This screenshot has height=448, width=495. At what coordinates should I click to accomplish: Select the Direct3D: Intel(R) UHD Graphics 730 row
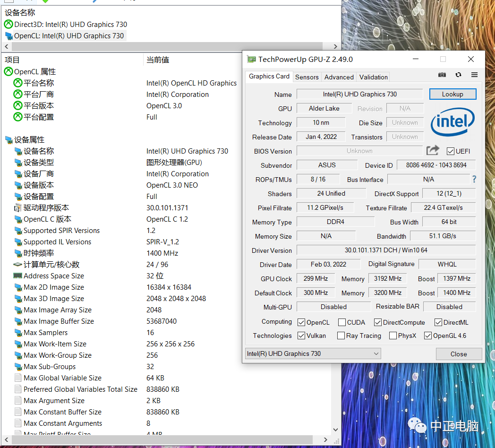click(66, 24)
